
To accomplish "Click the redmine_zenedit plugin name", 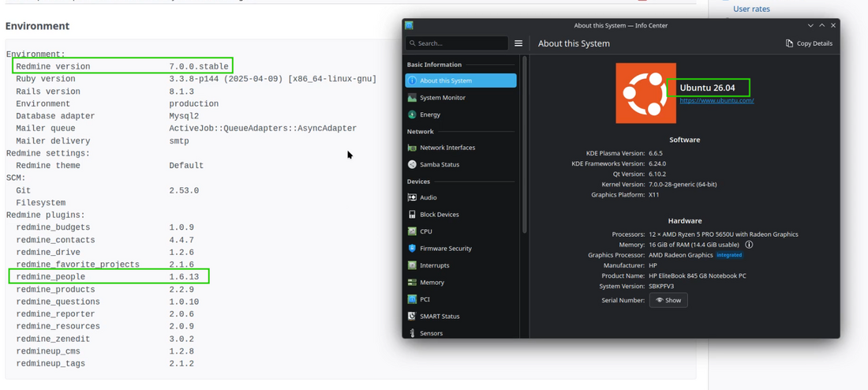I will (x=53, y=339).
